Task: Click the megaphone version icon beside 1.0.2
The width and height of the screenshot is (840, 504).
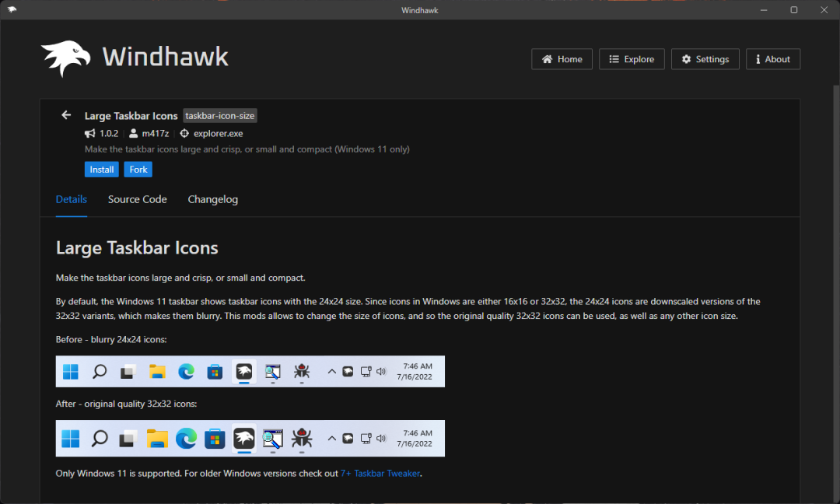Action: 90,133
